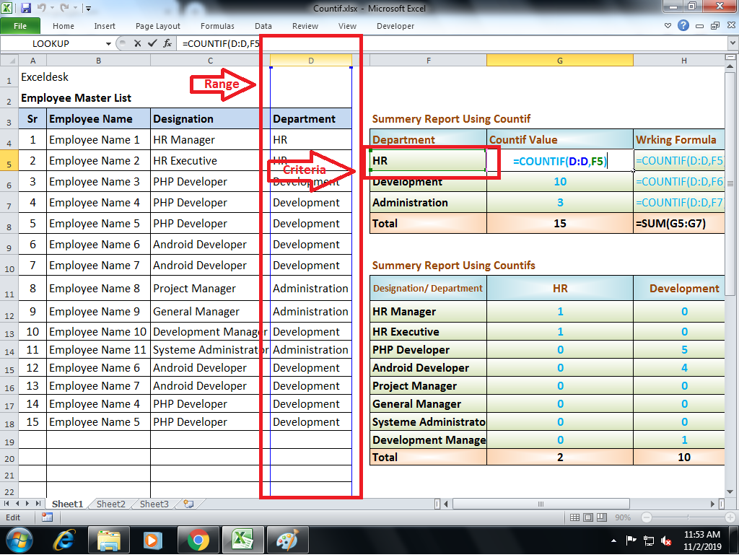This screenshot has height=560, width=739.
Task: Click zoom out minus button
Action: click(x=647, y=517)
